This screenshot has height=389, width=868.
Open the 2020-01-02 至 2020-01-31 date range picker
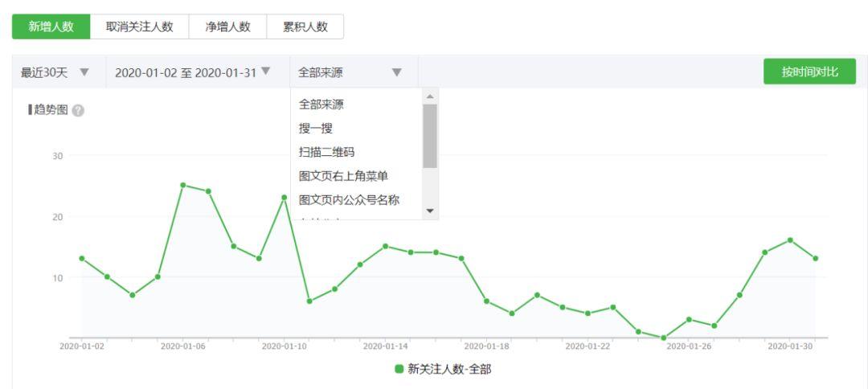tap(193, 72)
